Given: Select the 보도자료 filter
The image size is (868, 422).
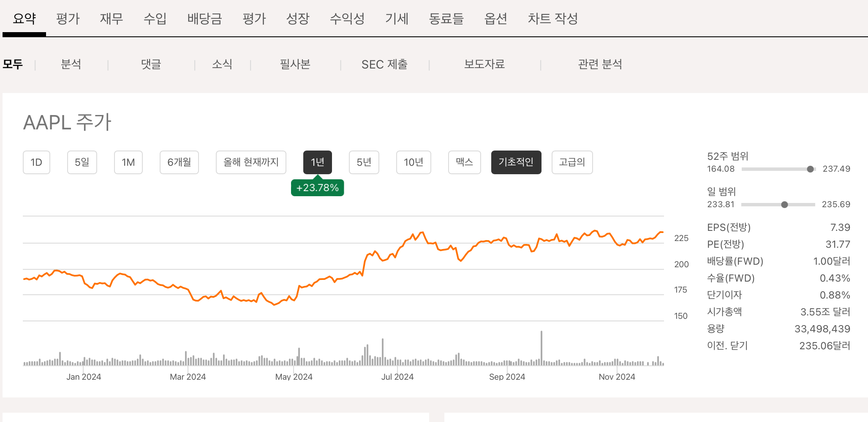Looking at the screenshot, I should pyautogui.click(x=484, y=64).
